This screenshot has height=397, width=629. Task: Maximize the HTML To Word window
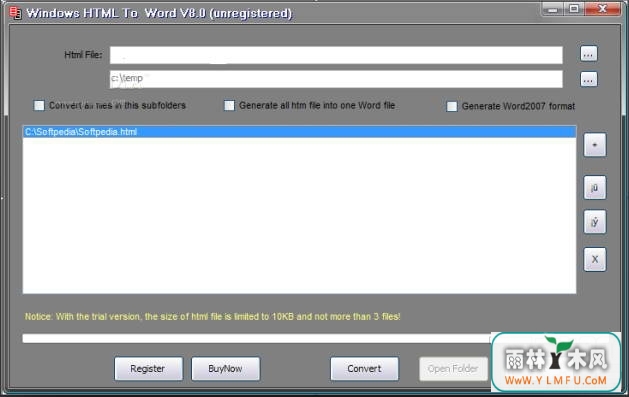[574, 9]
